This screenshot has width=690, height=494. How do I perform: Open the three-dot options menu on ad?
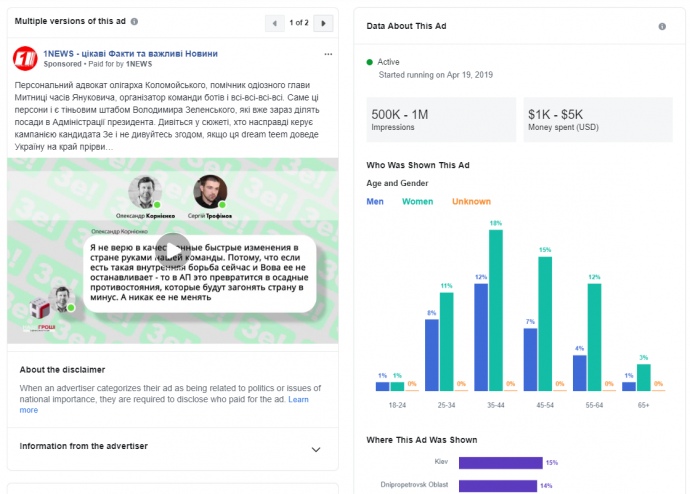tap(328, 53)
